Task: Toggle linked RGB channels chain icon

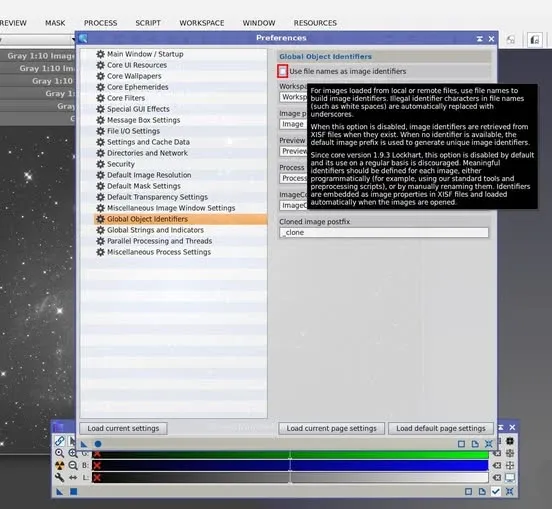Action: (59, 441)
